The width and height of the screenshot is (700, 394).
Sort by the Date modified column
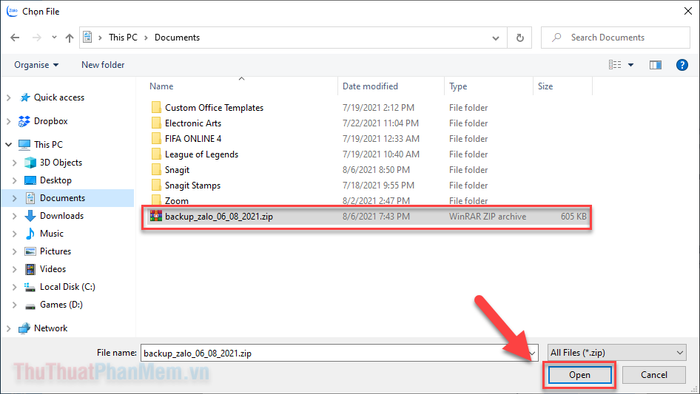[370, 86]
